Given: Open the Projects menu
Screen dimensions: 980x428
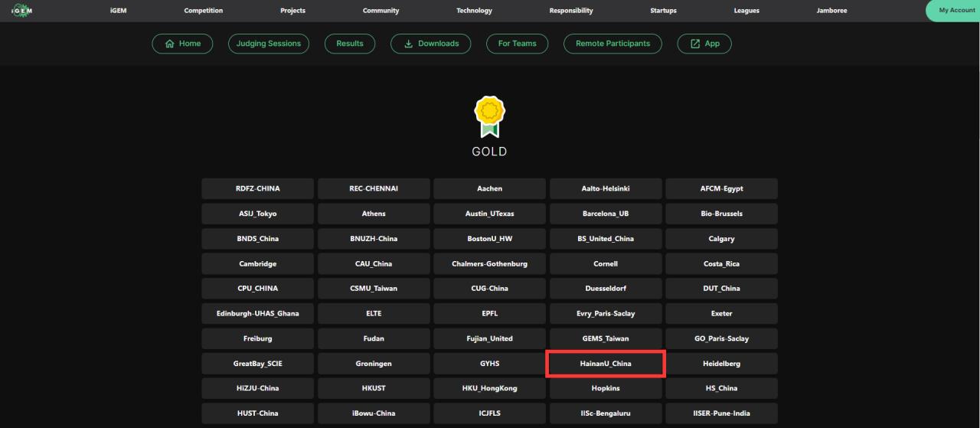Looking at the screenshot, I should pos(292,11).
